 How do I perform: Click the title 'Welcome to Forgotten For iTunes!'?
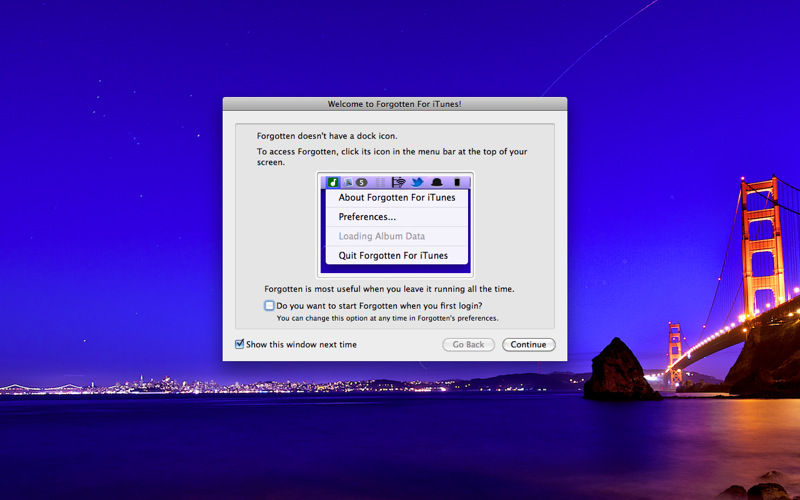coord(394,104)
